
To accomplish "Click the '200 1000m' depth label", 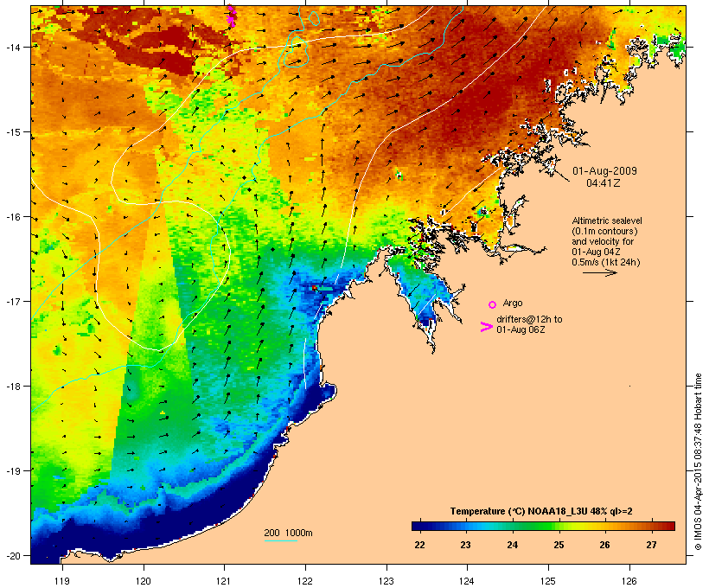I will pyautogui.click(x=288, y=533).
